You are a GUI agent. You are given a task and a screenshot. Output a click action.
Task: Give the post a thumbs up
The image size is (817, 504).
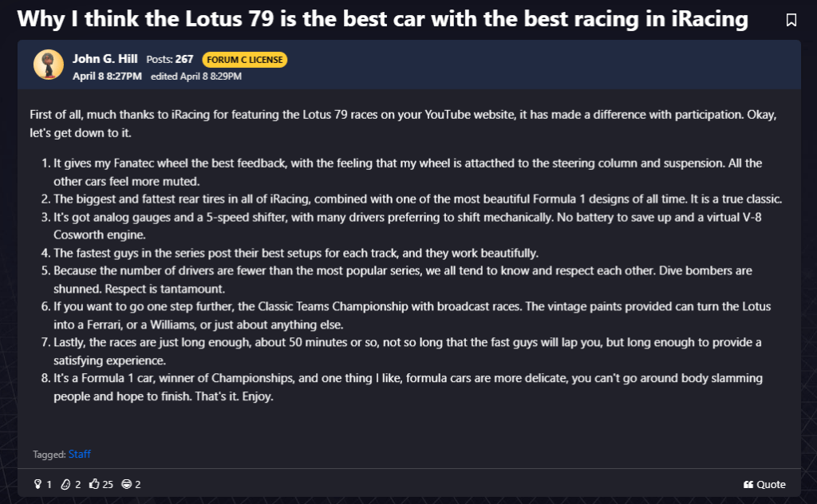click(94, 484)
